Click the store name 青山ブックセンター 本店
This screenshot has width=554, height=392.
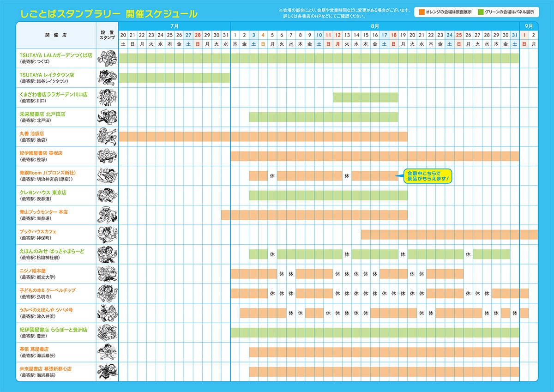tap(43, 211)
